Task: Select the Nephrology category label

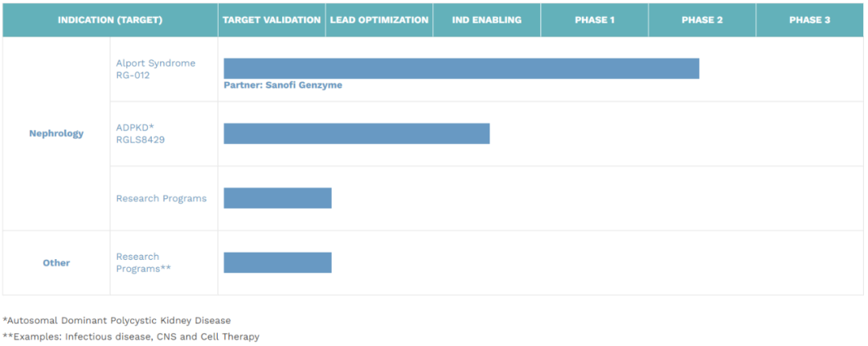Action: pos(56,134)
